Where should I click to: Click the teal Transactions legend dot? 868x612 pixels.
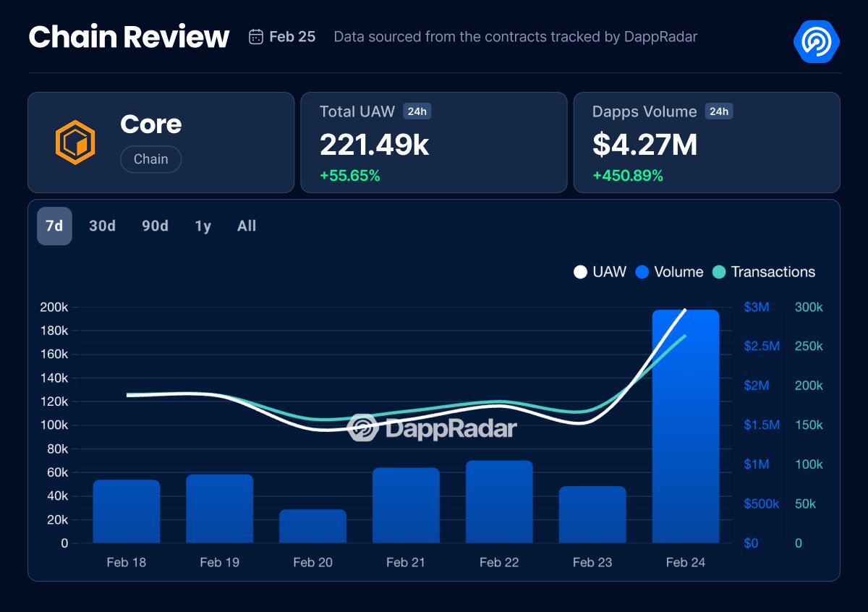click(x=719, y=272)
